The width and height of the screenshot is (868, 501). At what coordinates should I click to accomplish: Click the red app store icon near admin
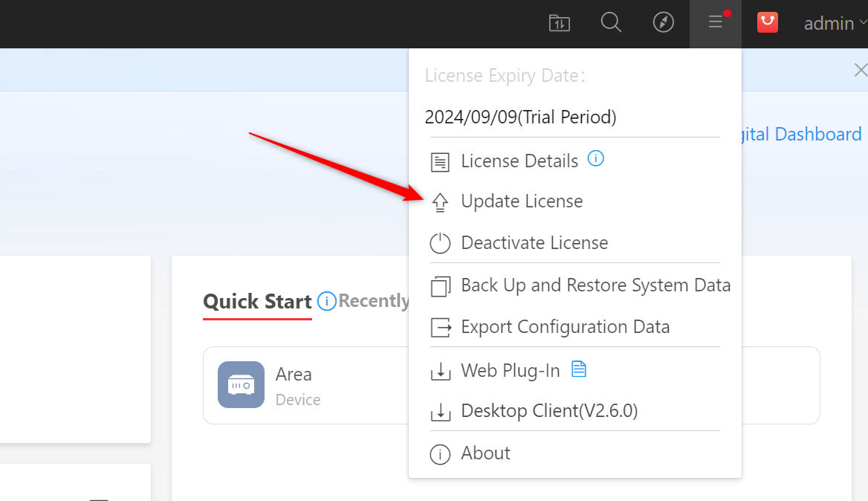tap(767, 22)
